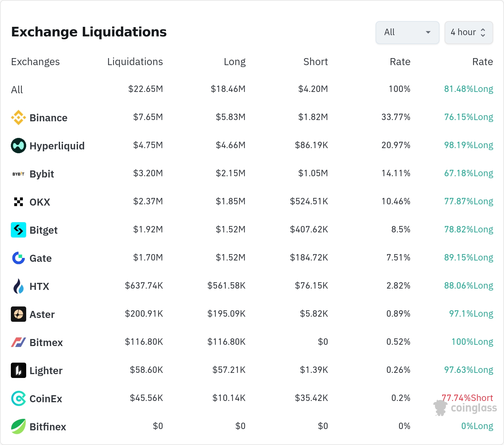The height and width of the screenshot is (445, 504).
Task: Click the Bitmex logo icon
Action: coord(19,342)
